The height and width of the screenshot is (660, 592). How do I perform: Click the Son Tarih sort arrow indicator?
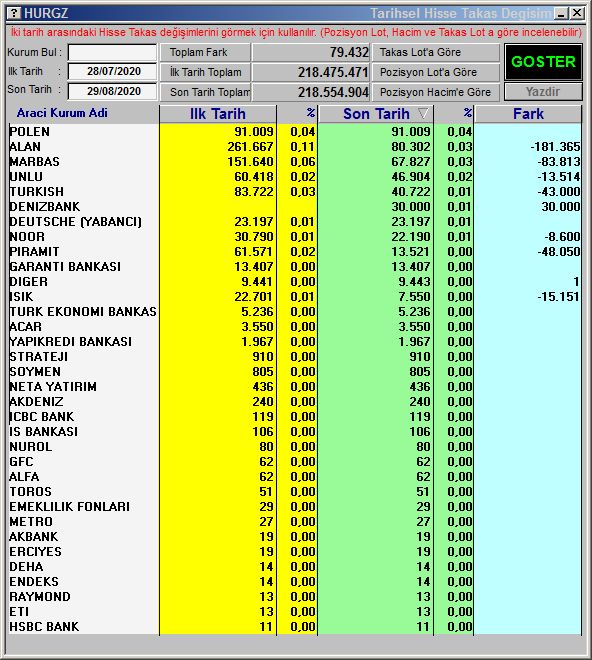(x=423, y=113)
